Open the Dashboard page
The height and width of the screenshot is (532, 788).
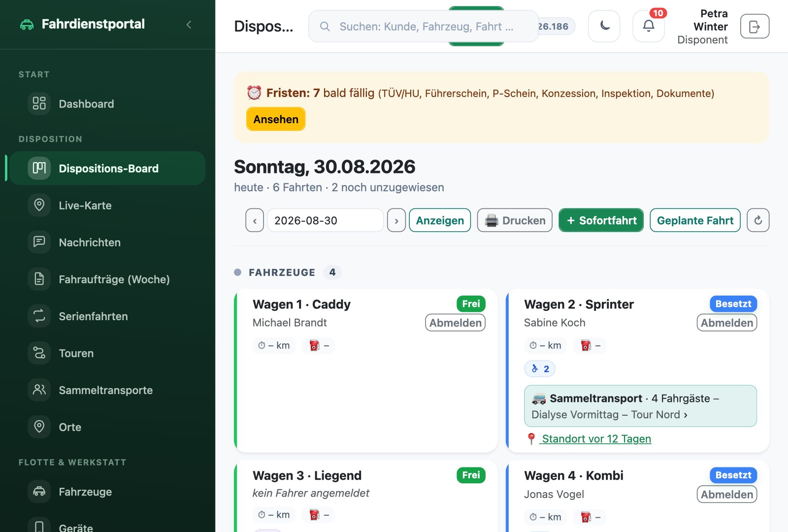point(107,104)
